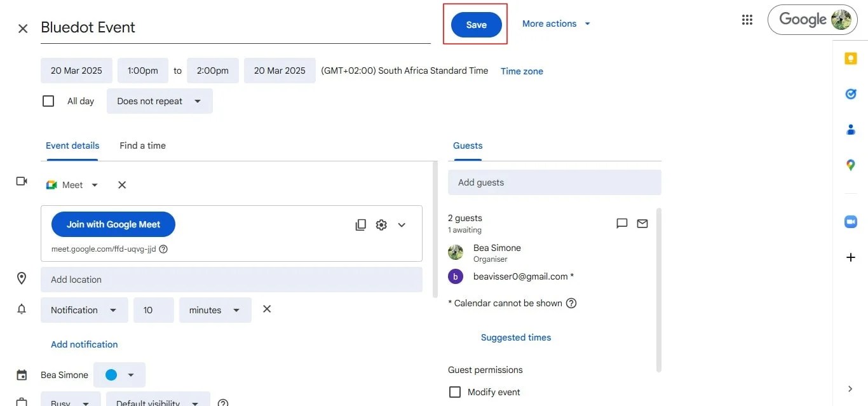Email guests envelope icon
868x406 pixels.
pyautogui.click(x=642, y=224)
